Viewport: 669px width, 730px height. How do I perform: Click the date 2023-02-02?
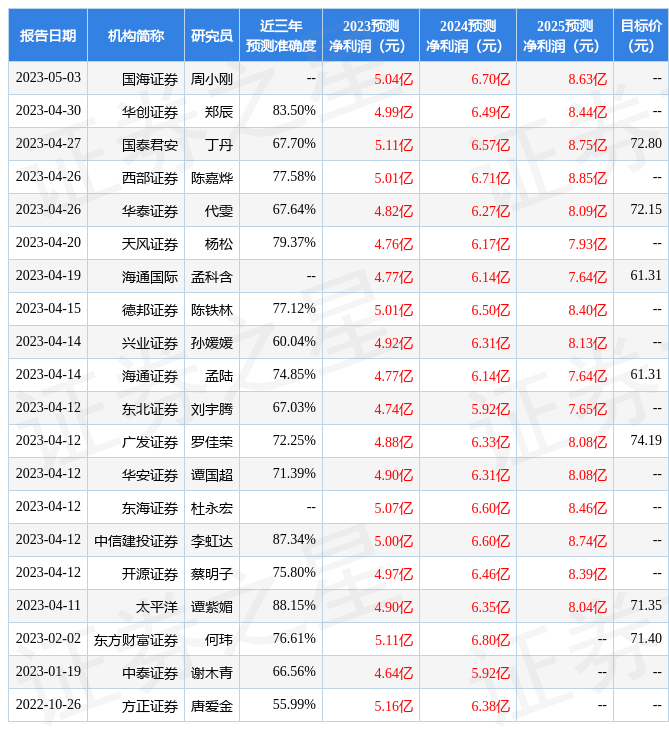pos(48,639)
